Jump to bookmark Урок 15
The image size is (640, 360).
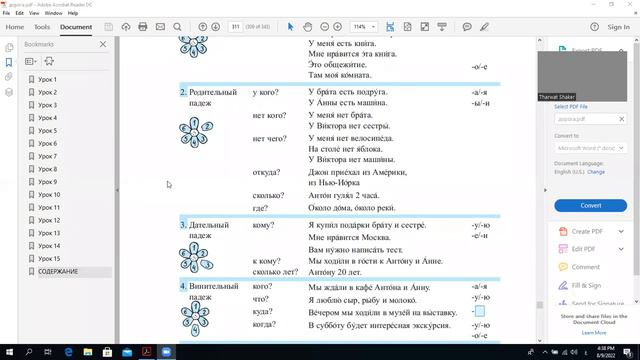[49, 259]
